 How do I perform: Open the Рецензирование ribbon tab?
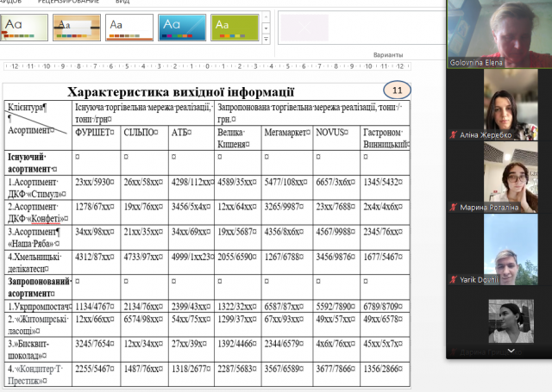69,2
